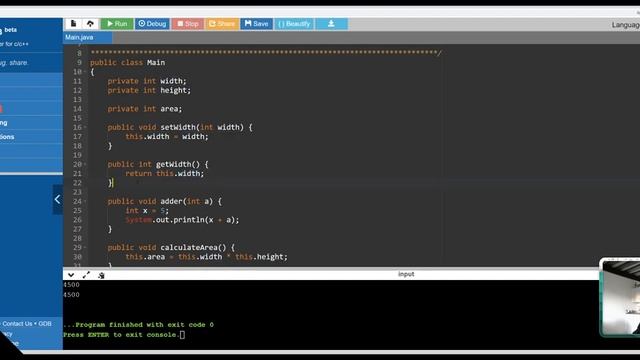
Task: Open the Language selector
Action: (x=625, y=25)
